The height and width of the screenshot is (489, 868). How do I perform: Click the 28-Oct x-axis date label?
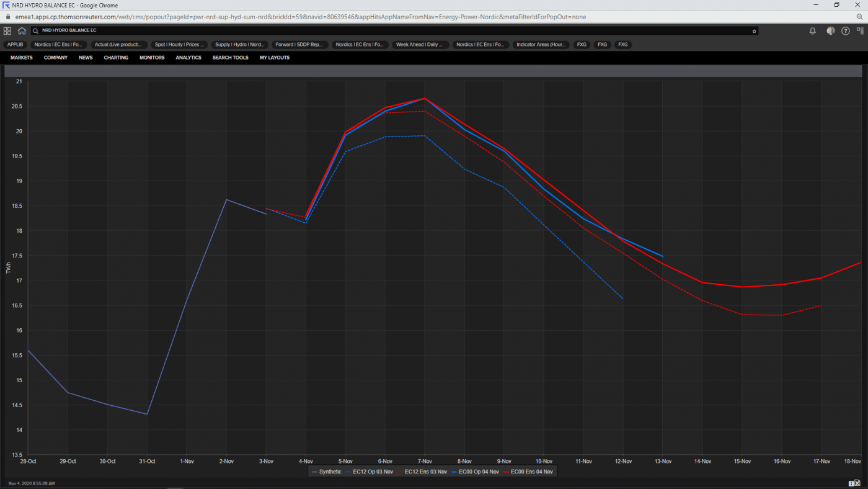tap(28, 461)
